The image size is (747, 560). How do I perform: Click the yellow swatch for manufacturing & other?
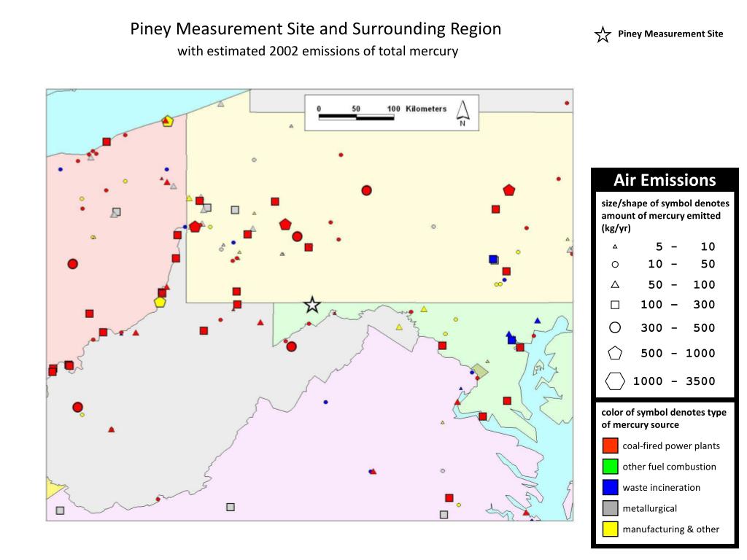(611, 529)
